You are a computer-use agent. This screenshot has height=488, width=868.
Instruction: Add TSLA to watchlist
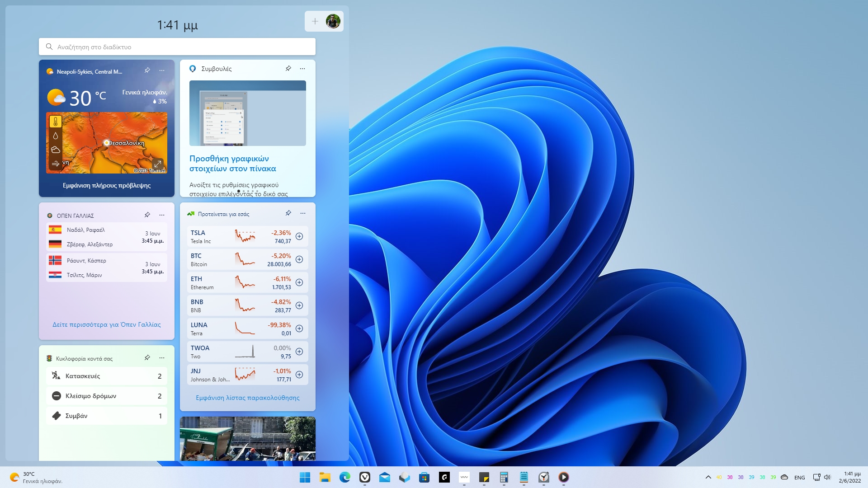click(299, 236)
